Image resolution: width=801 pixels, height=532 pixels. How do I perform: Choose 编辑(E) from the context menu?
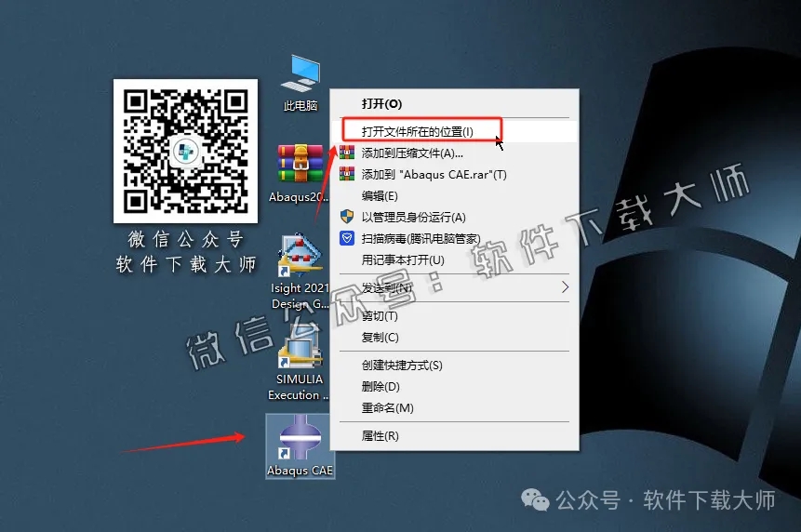click(x=454, y=195)
